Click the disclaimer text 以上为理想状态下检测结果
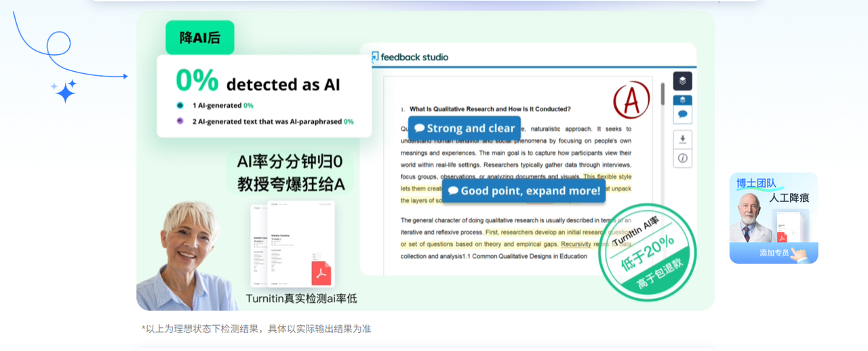 click(256, 329)
